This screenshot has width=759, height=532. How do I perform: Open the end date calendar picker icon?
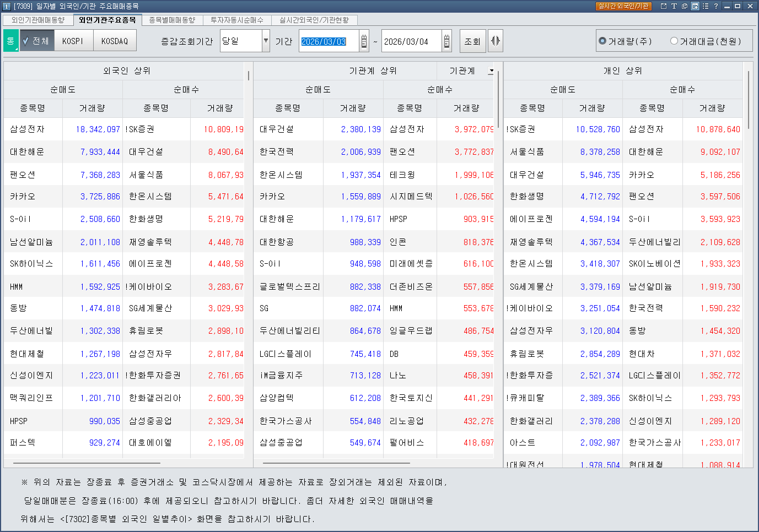pyautogui.click(x=446, y=41)
